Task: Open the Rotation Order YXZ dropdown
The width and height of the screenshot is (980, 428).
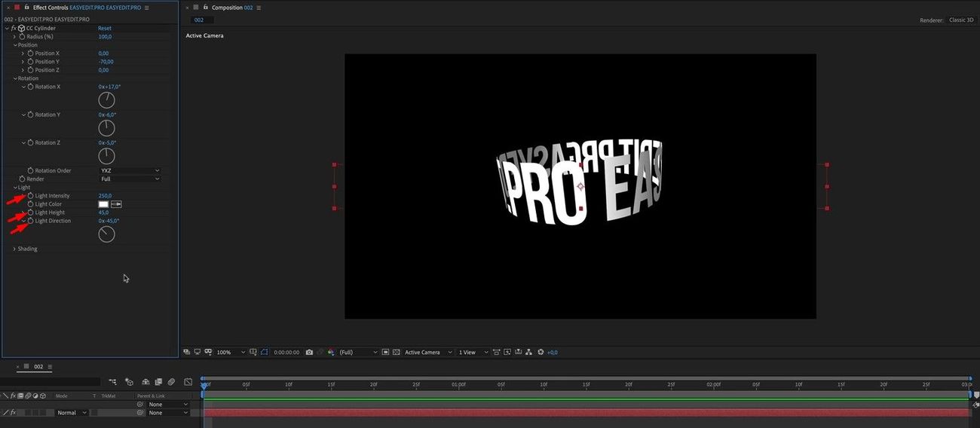Action: (x=130, y=171)
